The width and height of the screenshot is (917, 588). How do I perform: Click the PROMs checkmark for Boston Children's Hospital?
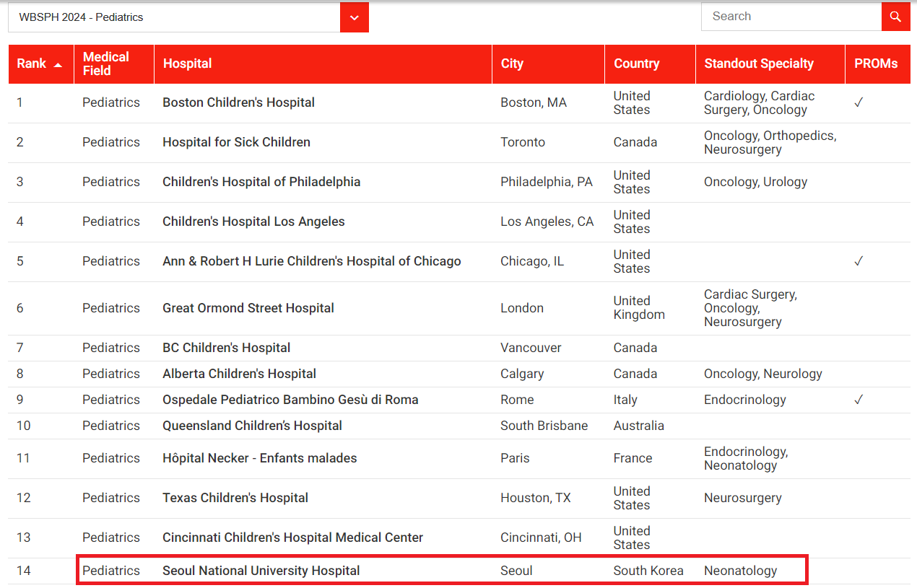pos(859,102)
